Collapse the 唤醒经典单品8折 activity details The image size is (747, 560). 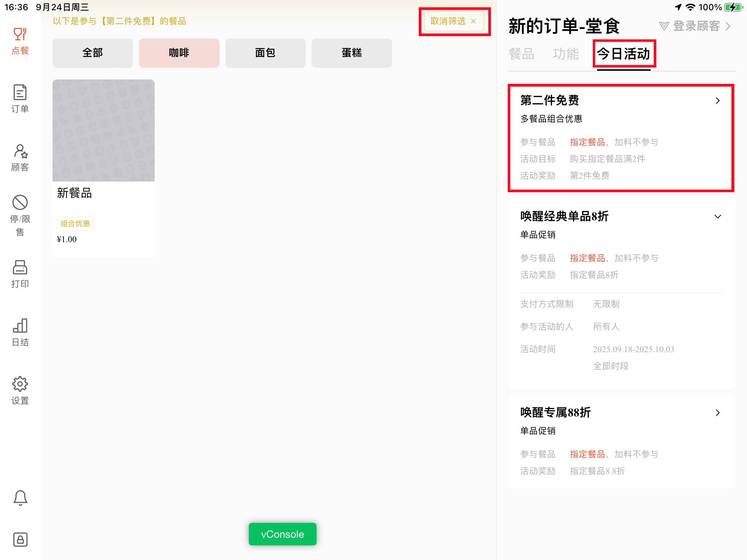click(x=717, y=217)
